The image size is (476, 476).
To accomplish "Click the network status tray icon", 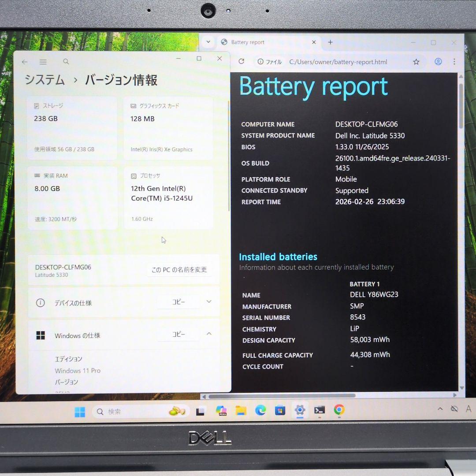I will 454,409.
